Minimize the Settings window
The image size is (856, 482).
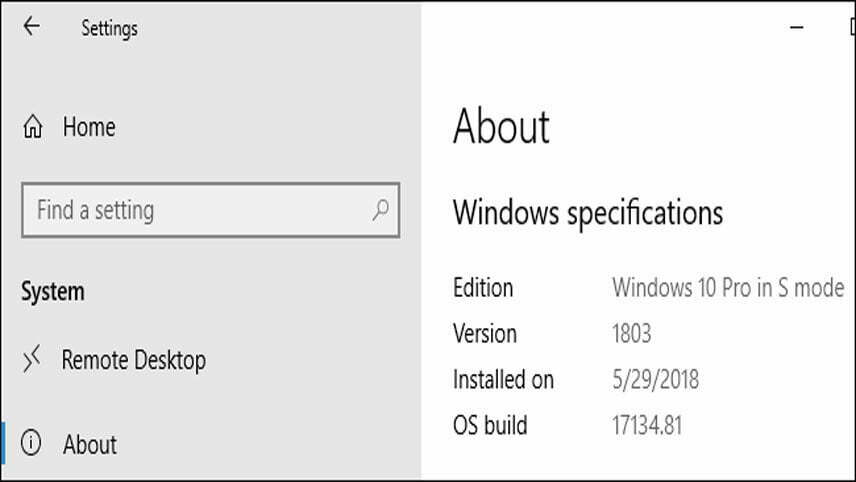click(x=796, y=27)
